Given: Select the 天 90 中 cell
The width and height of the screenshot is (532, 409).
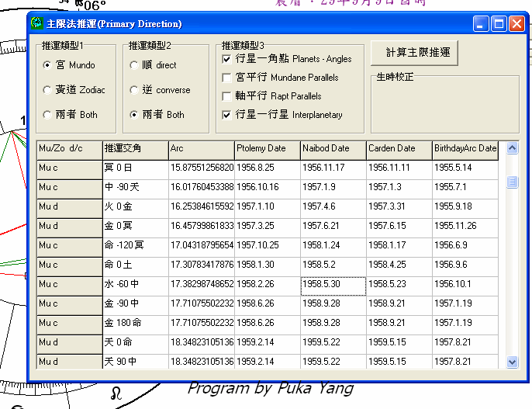Looking at the screenshot, I should tap(136, 362).
